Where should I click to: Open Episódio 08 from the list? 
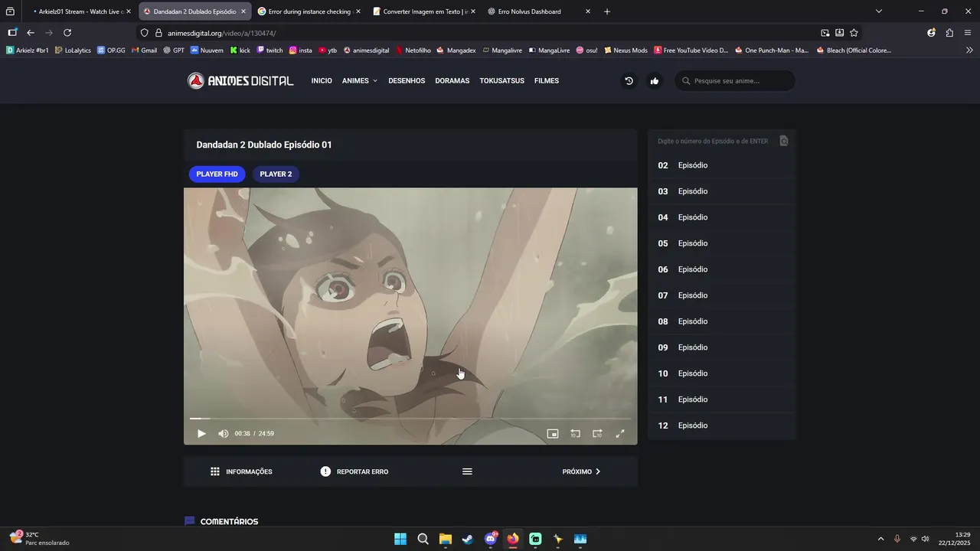coord(722,321)
